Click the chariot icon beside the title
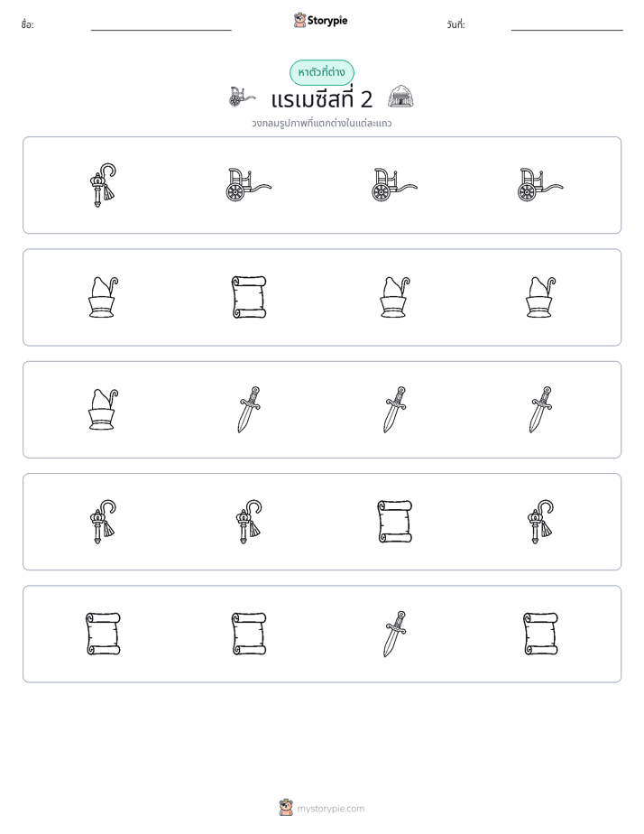644x834 pixels. tap(242, 97)
